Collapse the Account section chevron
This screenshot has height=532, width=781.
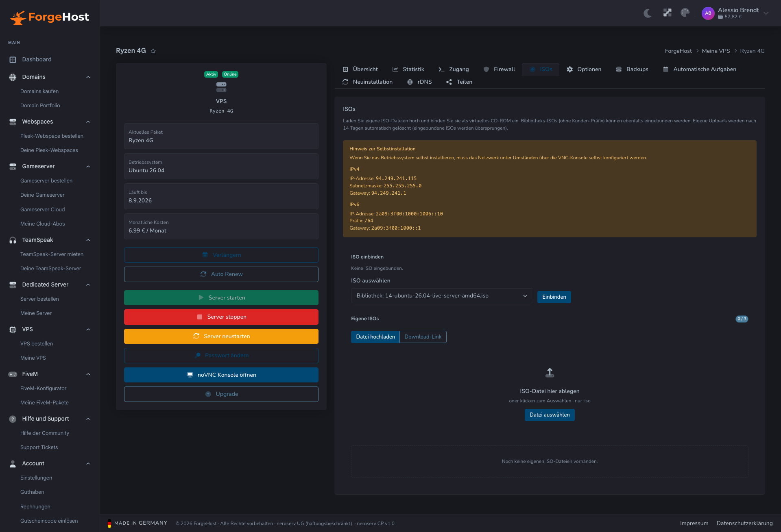pyautogui.click(x=88, y=463)
